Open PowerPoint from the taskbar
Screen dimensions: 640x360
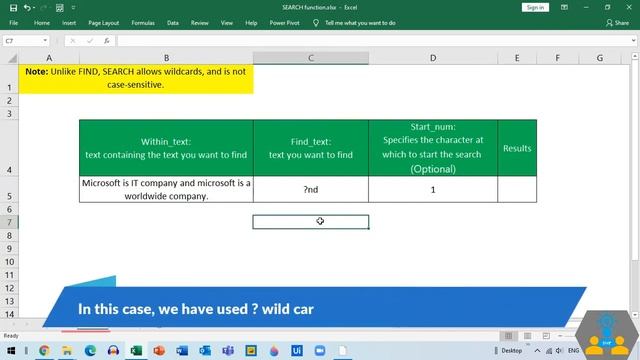[159, 351]
